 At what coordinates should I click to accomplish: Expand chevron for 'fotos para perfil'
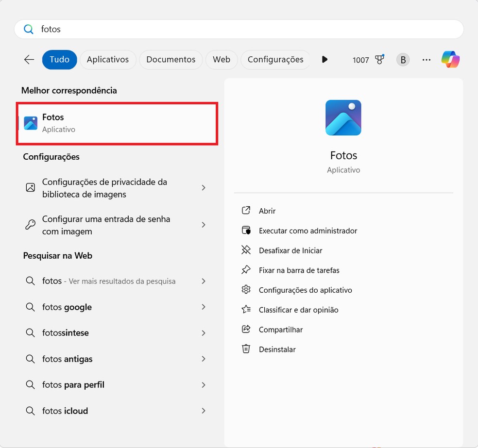click(x=204, y=384)
